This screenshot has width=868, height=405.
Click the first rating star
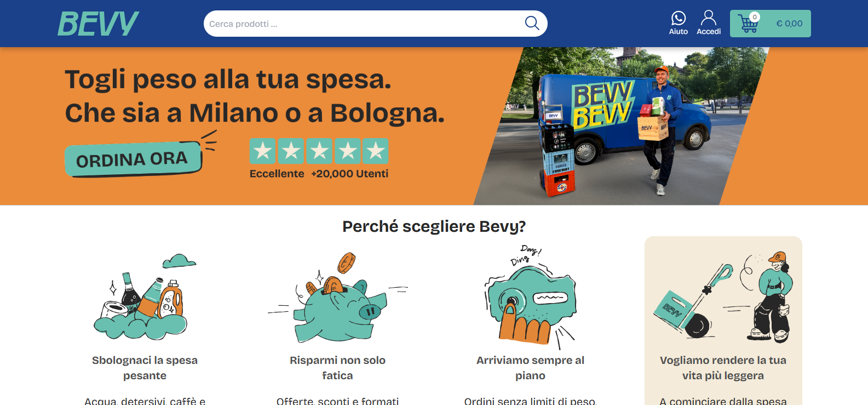coord(263,151)
